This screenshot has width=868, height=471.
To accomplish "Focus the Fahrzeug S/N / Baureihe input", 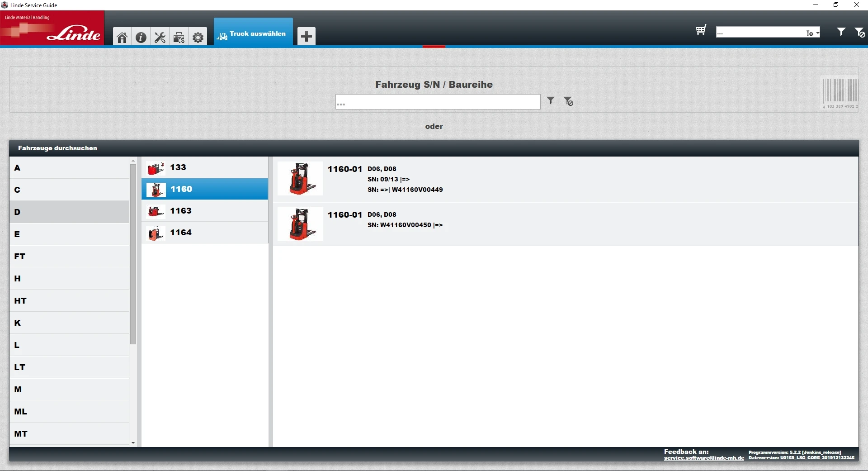I will pos(438,102).
